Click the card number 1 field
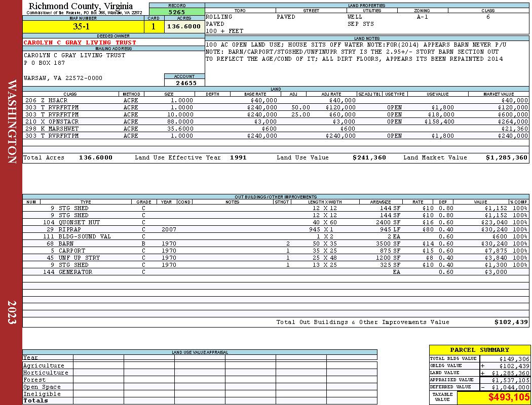Screen dimensions: 532x405 (154, 26)
